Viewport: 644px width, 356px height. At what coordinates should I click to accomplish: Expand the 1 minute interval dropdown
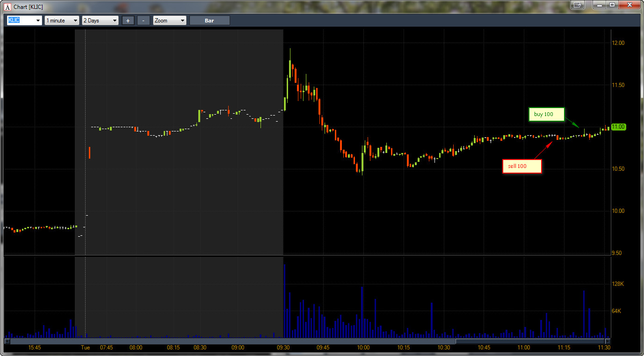(x=62, y=21)
